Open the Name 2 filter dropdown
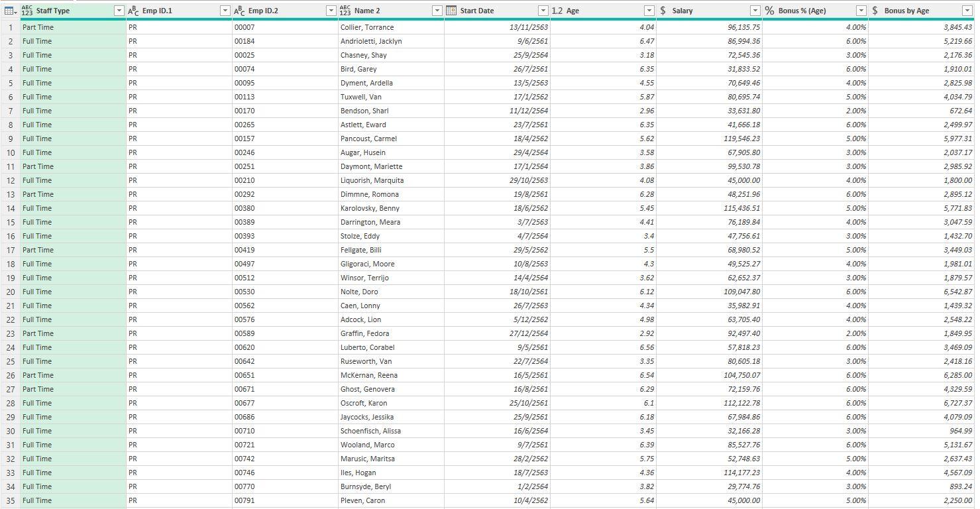Viewport: 980px width, 509px height. [437, 11]
